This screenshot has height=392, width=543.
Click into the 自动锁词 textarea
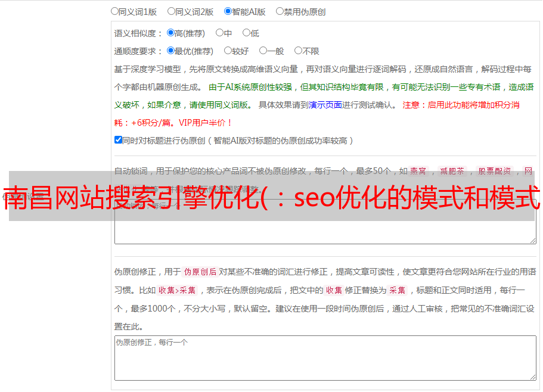click(325, 222)
